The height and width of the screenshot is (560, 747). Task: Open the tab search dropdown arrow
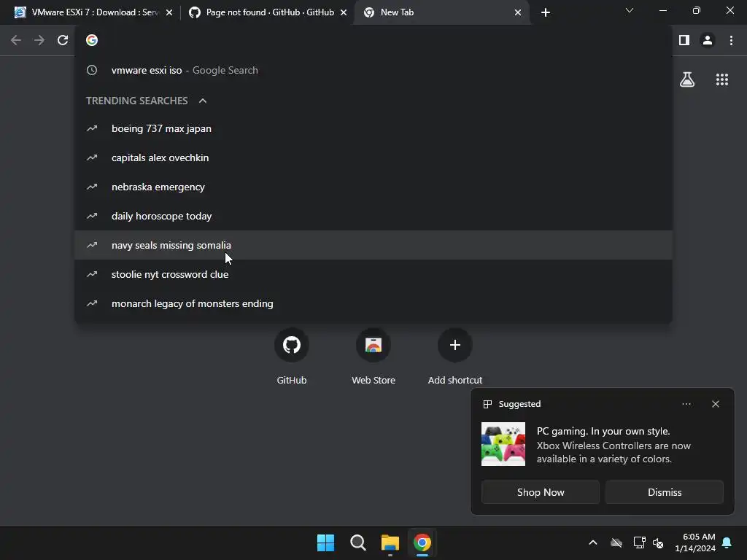pyautogui.click(x=630, y=10)
